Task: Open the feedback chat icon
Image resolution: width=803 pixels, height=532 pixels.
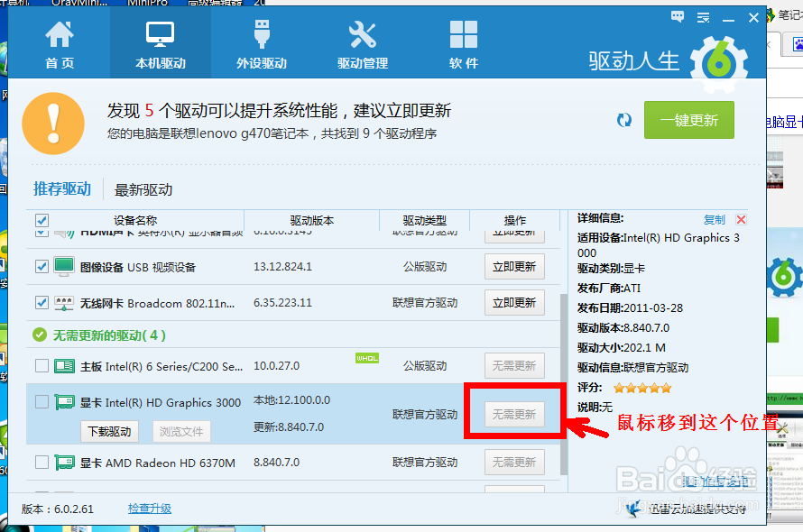Action: [677, 17]
